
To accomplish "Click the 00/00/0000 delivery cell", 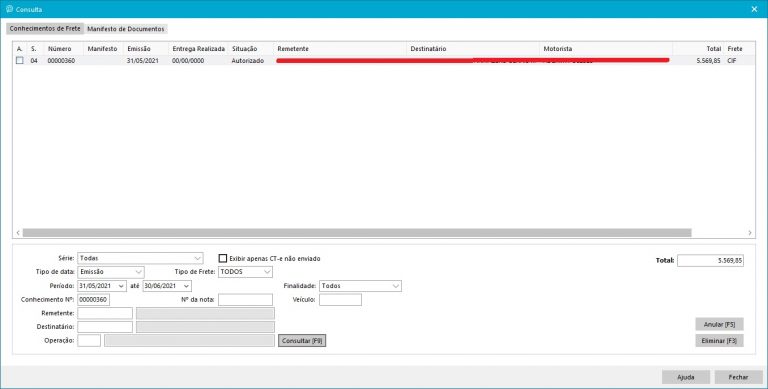I will [188, 61].
